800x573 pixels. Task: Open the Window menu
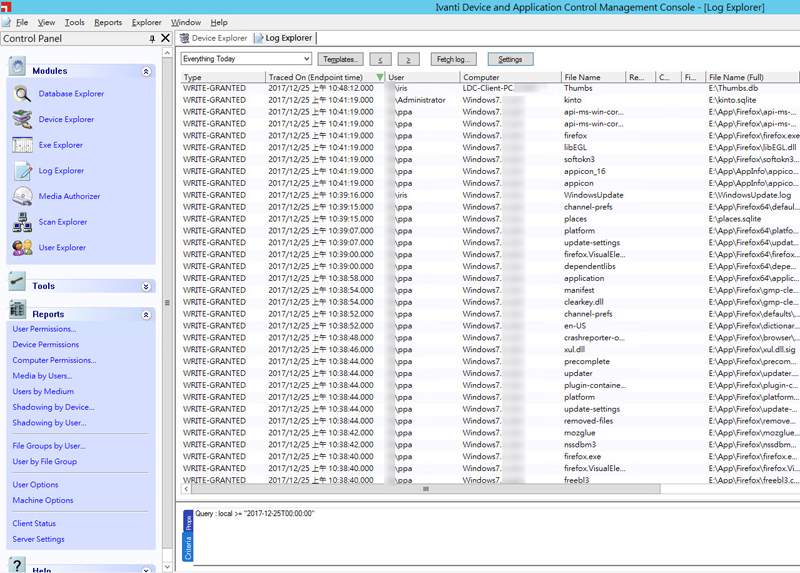pos(186,22)
